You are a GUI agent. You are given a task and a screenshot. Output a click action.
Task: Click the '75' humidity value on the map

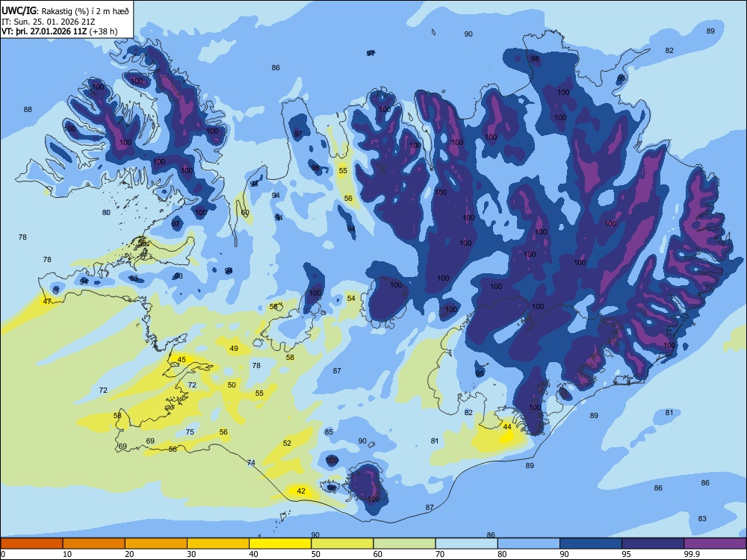click(x=190, y=432)
